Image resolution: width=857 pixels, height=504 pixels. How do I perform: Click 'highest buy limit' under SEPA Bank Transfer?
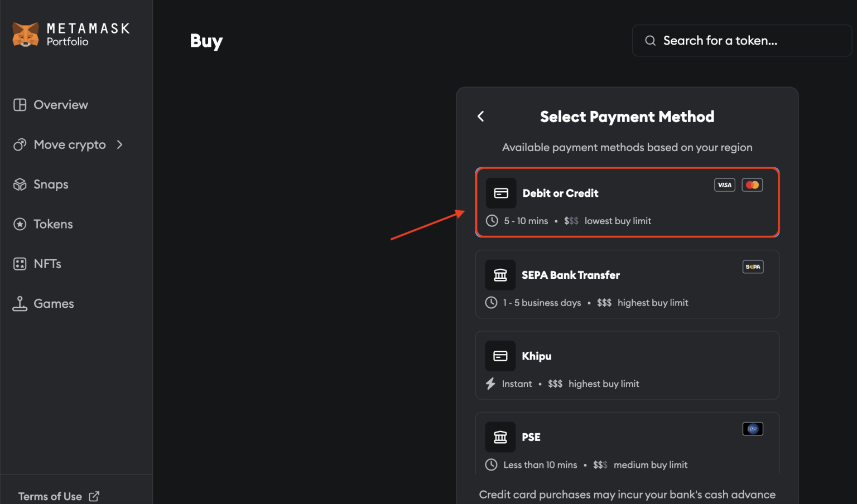653,303
